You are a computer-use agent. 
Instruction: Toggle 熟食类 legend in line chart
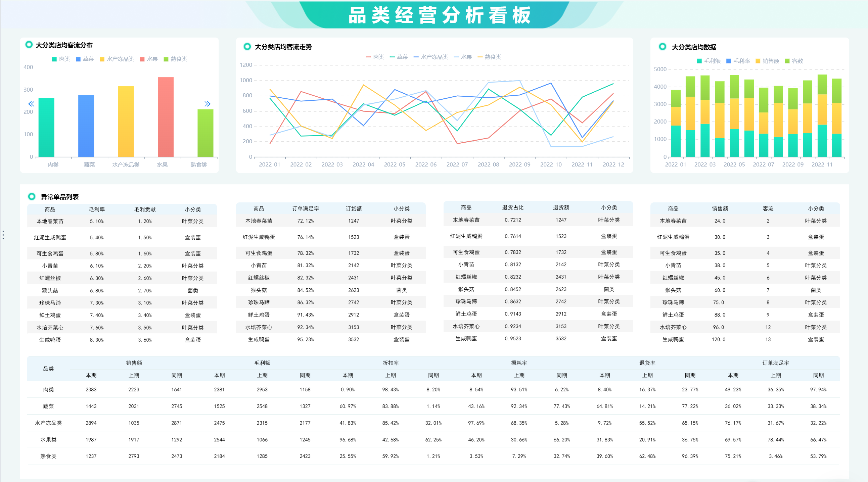[489, 57]
